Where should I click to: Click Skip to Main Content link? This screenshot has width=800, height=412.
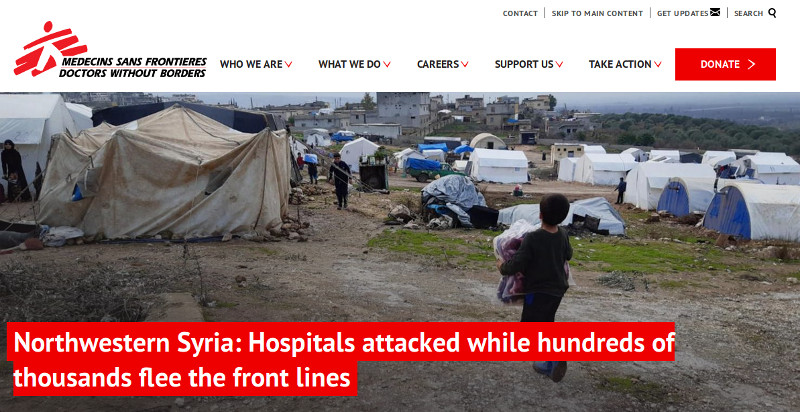(x=597, y=13)
